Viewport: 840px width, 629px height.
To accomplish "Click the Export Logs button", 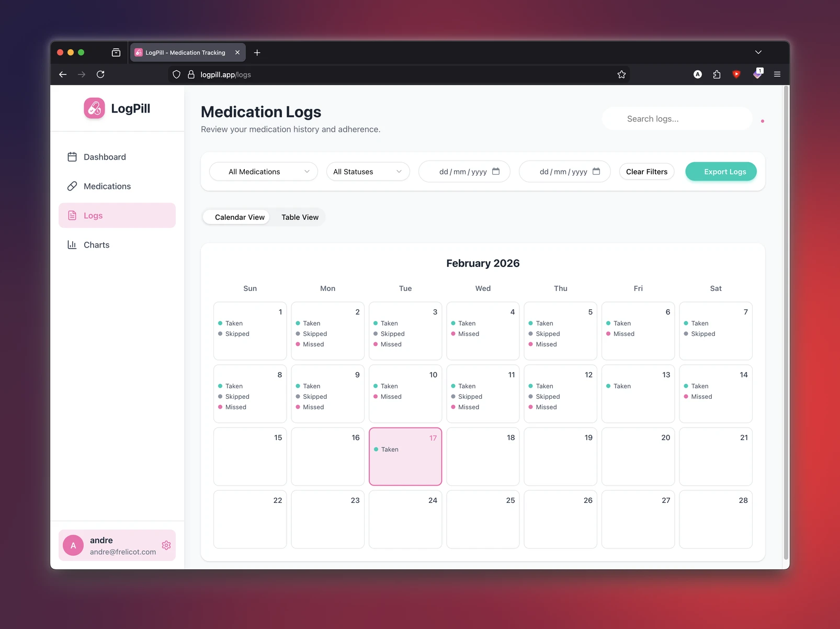I will pyautogui.click(x=721, y=172).
